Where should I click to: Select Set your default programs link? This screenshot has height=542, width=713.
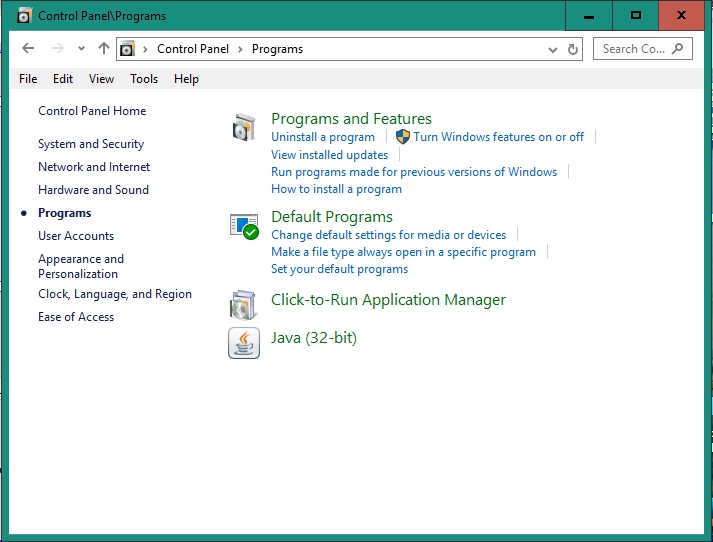[339, 269]
